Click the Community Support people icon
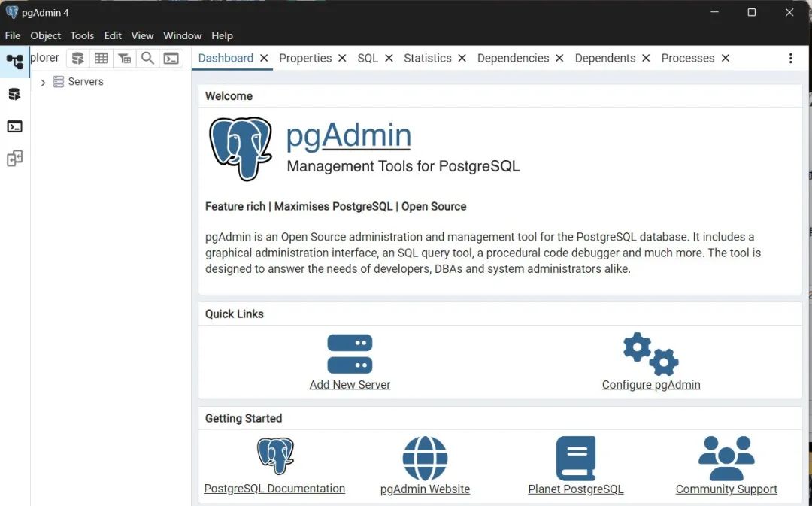Screen dimensions: 812x506 click(x=726, y=459)
